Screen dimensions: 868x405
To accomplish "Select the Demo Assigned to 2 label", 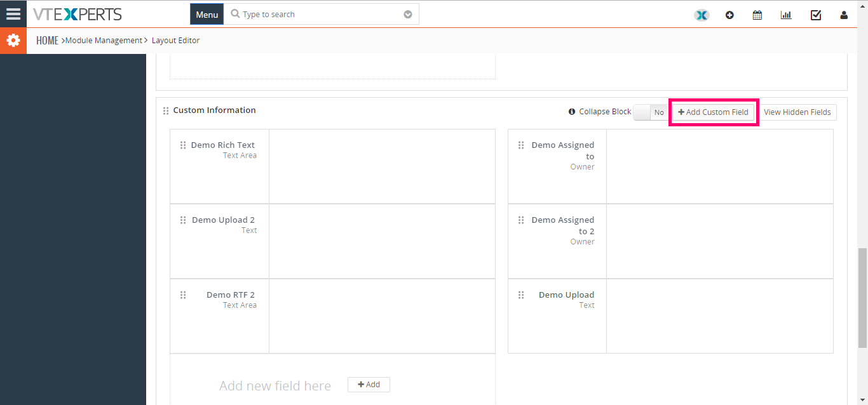I will click(563, 226).
